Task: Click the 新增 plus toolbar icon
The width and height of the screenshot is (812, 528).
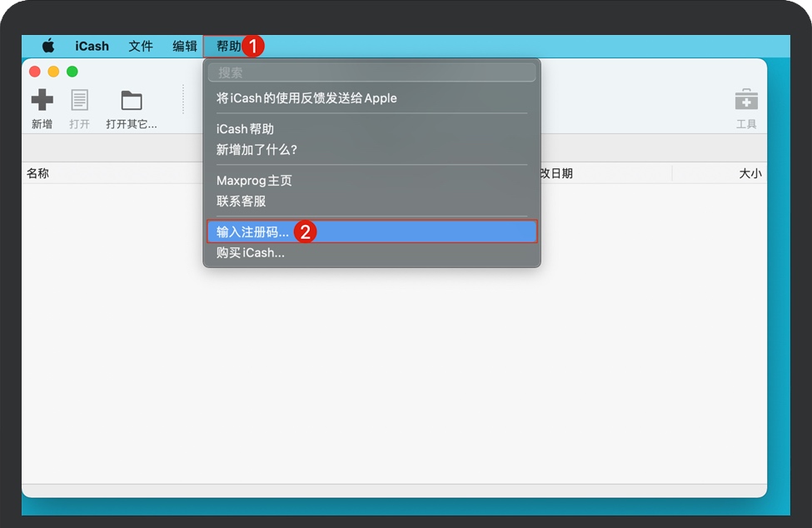Action: (42, 100)
